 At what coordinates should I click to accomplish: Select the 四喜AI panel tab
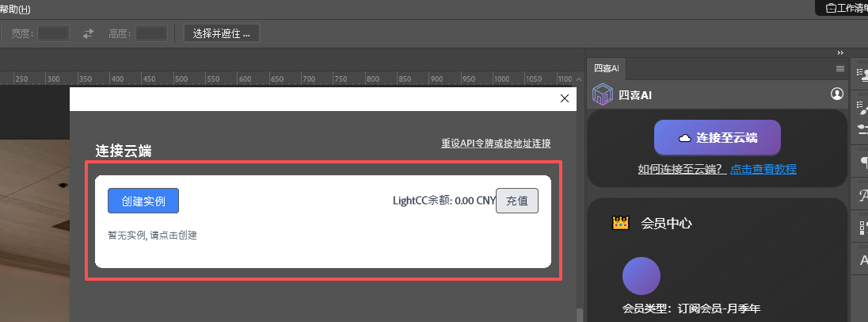(607, 69)
